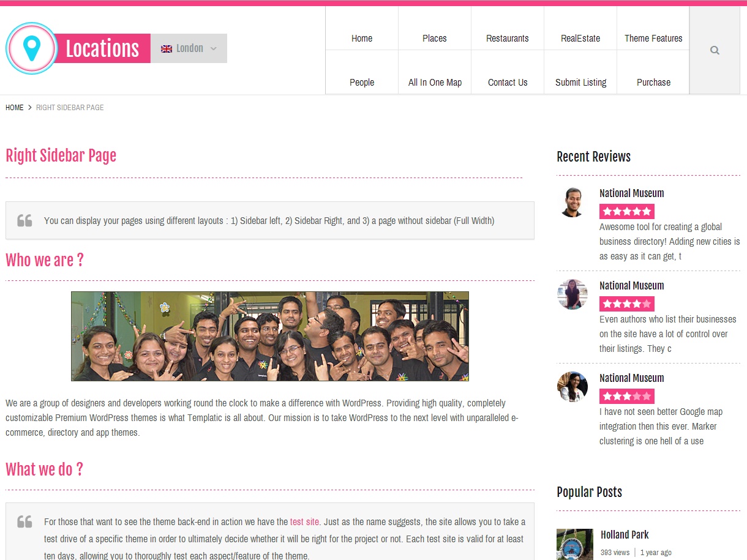
Task: Click the 393 views text
Action: click(615, 553)
